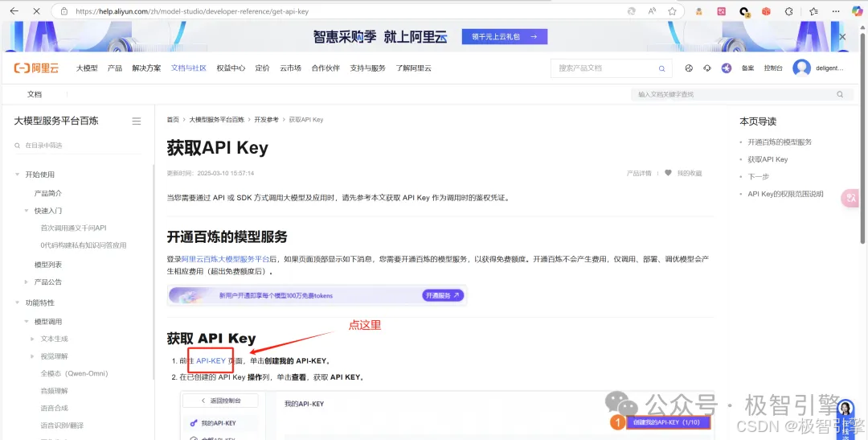
Task: Open 产品简介 in the sidebar
Action: [48, 193]
